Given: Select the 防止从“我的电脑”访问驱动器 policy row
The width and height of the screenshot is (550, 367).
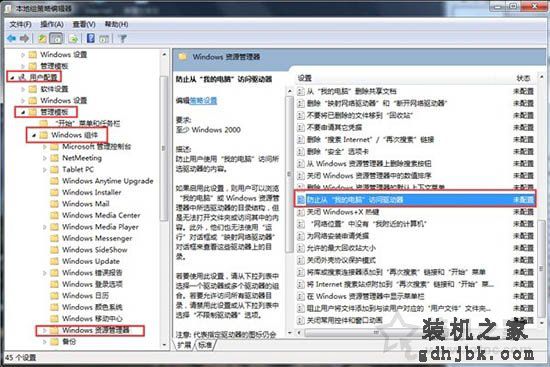Looking at the screenshot, I should click(x=415, y=200).
